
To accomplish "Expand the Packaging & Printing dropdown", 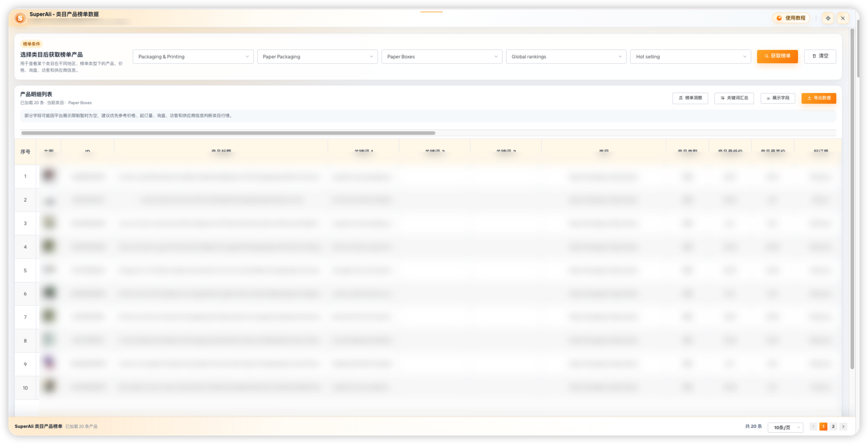I will tap(193, 57).
